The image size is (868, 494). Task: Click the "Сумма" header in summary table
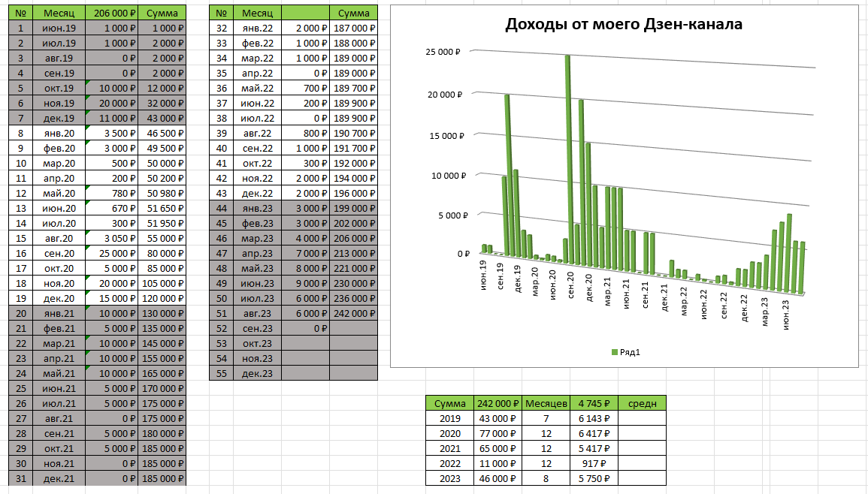click(449, 403)
